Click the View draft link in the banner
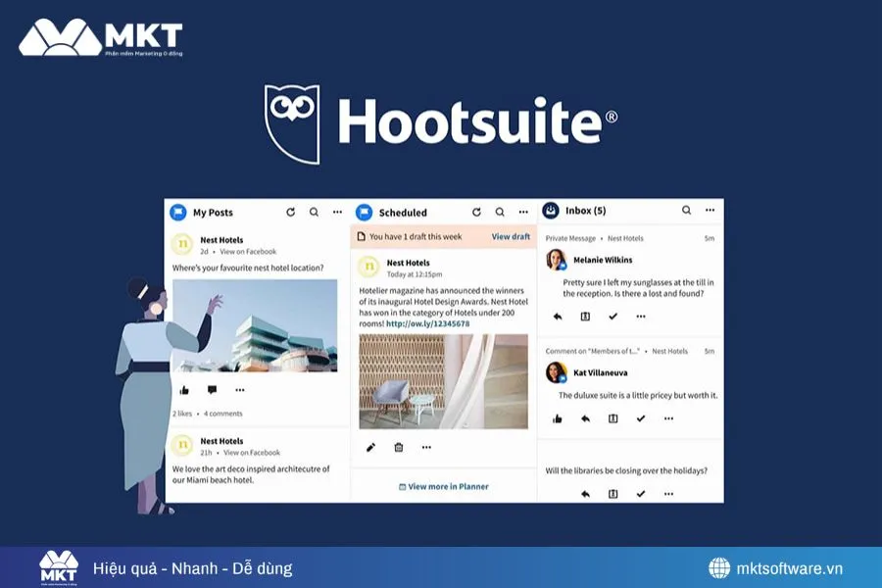This screenshot has width=882, height=588. tap(511, 236)
